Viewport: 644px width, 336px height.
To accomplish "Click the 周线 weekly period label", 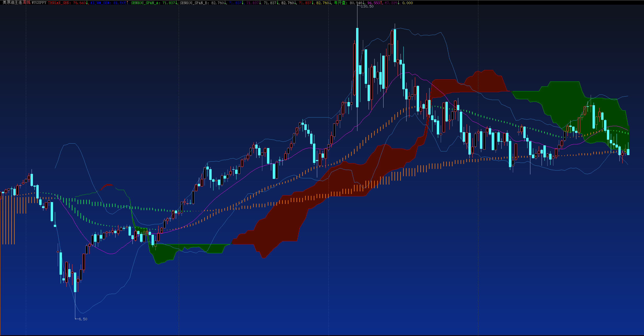I will click(26, 3).
